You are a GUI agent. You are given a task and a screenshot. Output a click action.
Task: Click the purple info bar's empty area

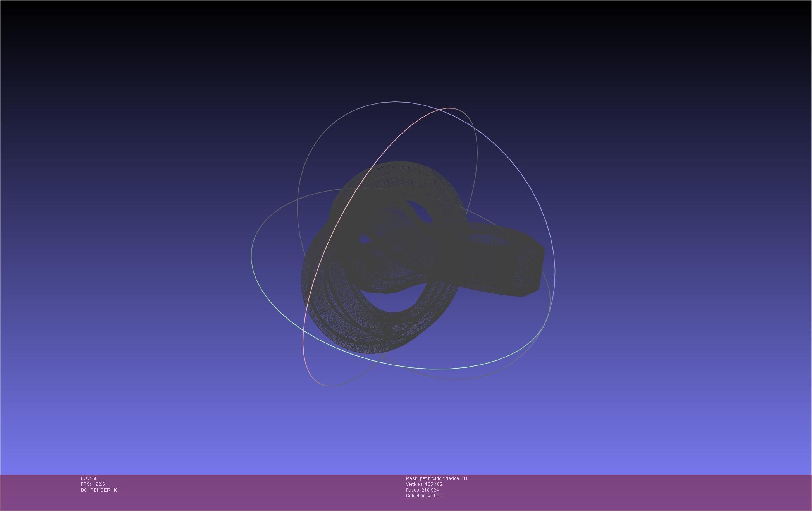click(620, 492)
